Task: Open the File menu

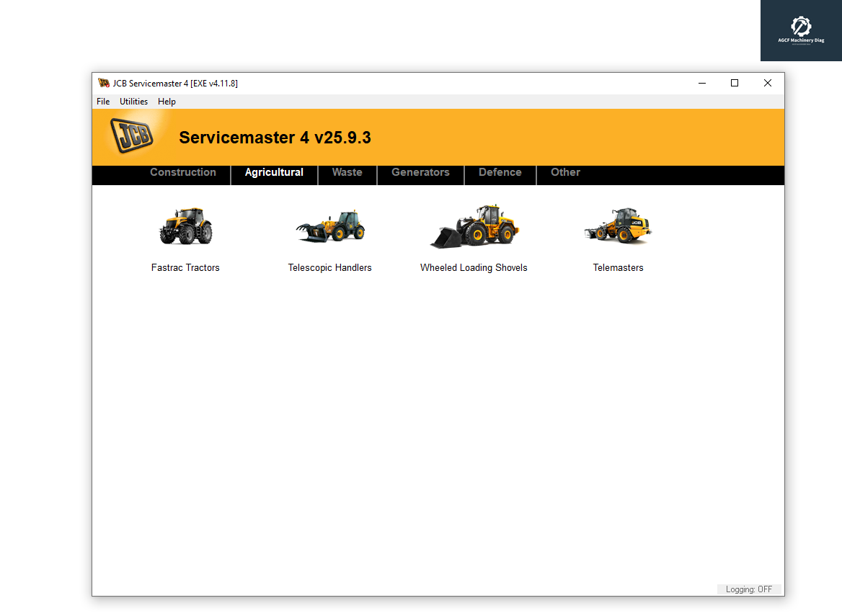Action: [103, 102]
